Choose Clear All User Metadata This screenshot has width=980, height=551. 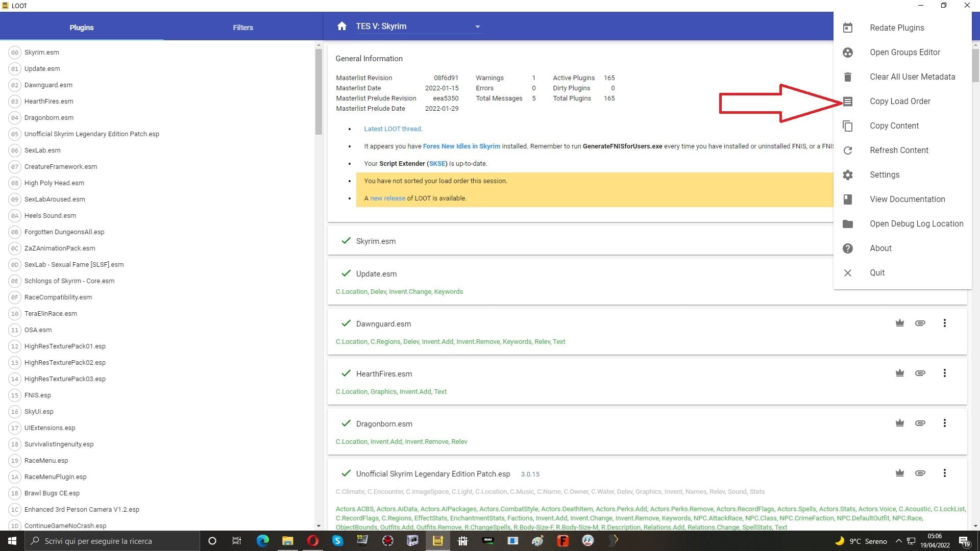click(902, 77)
